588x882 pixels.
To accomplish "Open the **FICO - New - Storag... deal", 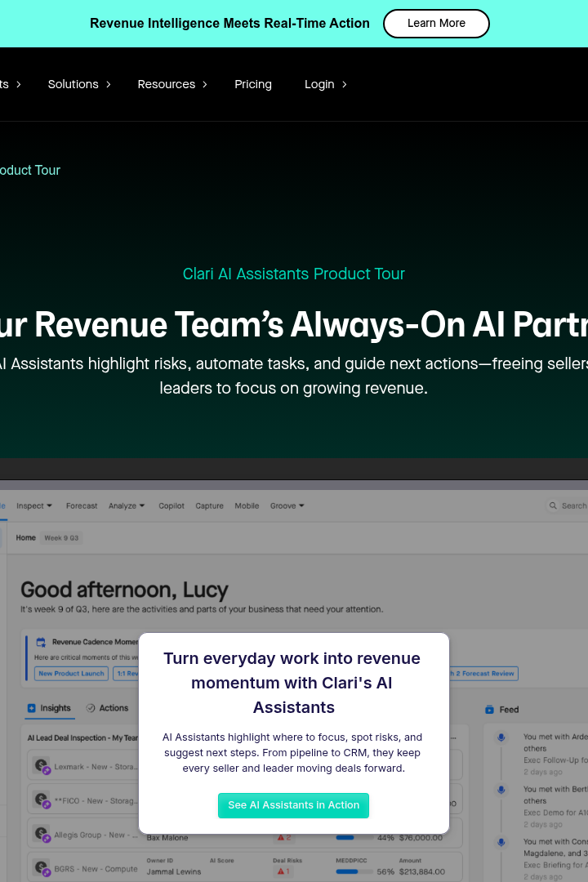I will pyautogui.click(x=96, y=800).
